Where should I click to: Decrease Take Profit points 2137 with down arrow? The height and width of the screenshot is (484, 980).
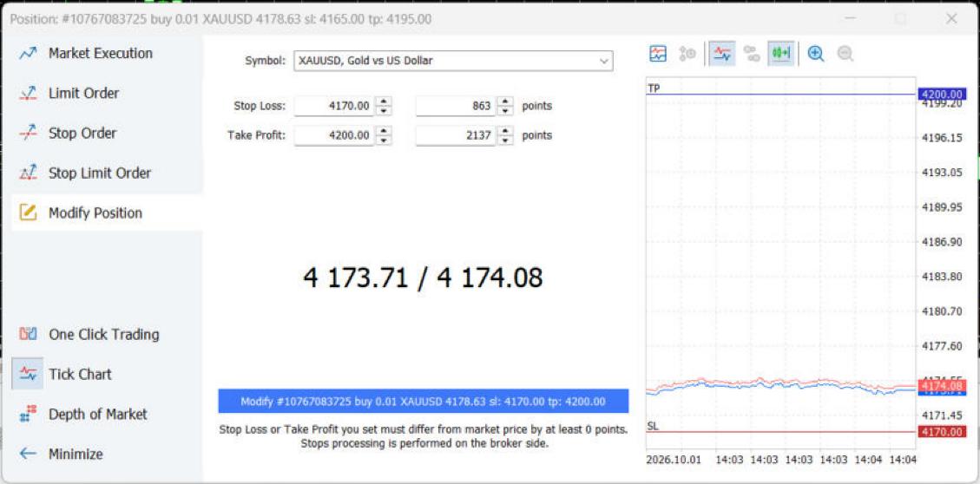(x=505, y=140)
